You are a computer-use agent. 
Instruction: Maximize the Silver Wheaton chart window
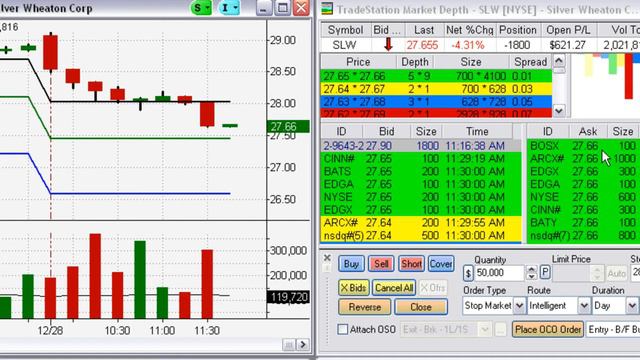282,8
